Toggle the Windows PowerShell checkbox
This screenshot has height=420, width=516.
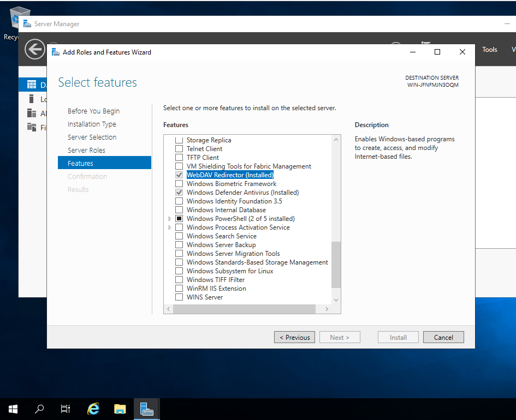[179, 219]
